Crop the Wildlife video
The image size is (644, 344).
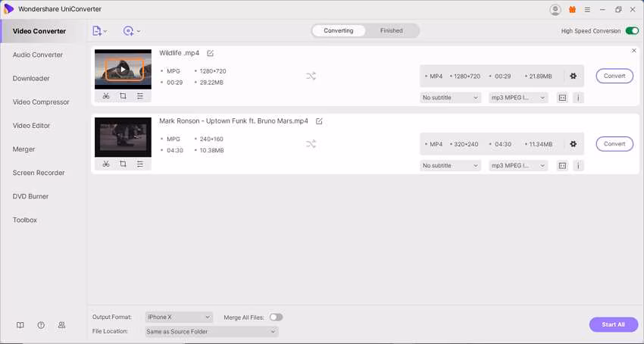[123, 95]
